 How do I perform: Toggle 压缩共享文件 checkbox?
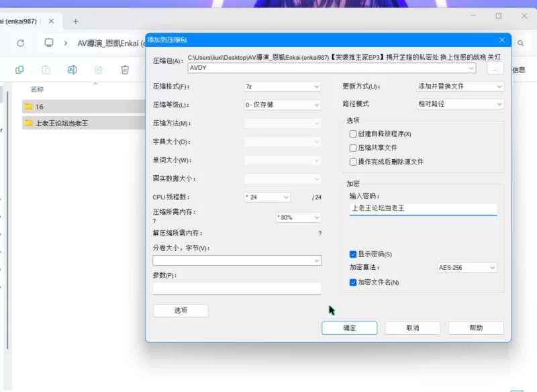353,148
